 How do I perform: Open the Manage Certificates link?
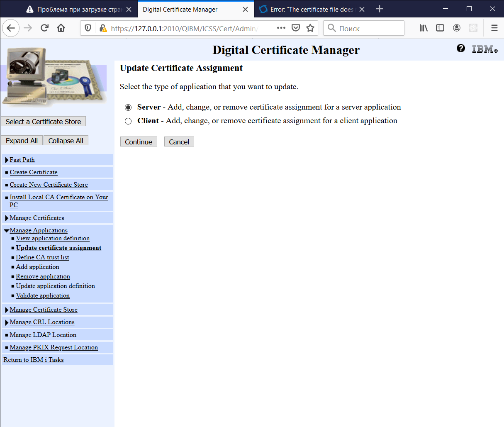coord(37,218)
